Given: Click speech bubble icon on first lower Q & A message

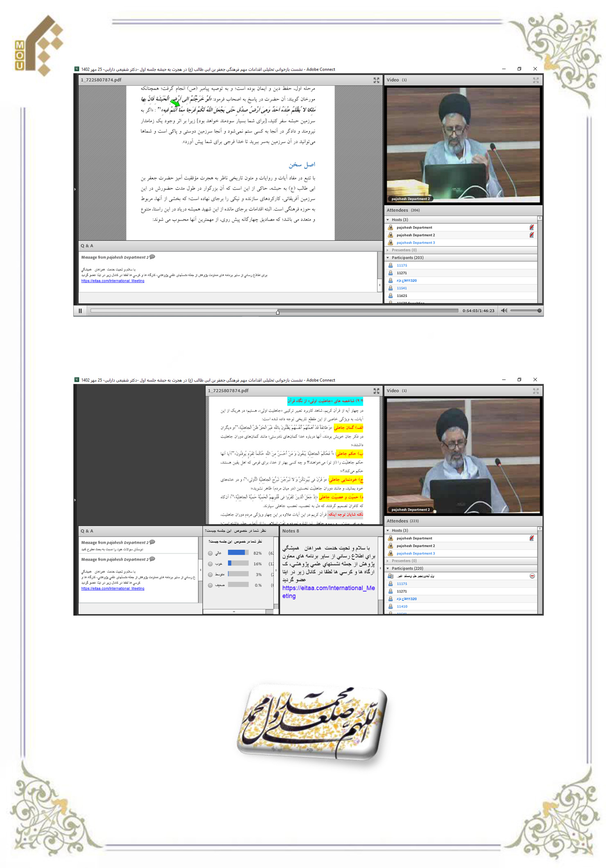Looking at the screenshot, I should pyautogui.click(x=152, y=542).
